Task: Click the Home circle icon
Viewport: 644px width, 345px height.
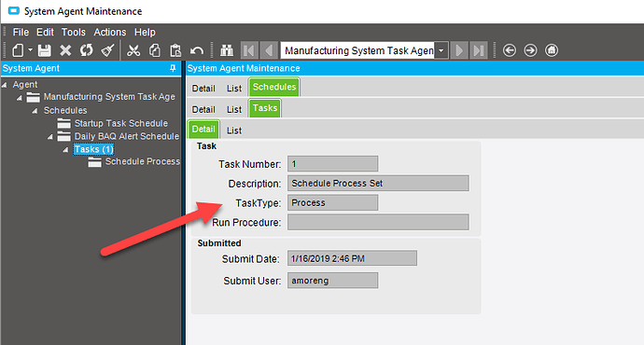Action: (x=552, y=50)
